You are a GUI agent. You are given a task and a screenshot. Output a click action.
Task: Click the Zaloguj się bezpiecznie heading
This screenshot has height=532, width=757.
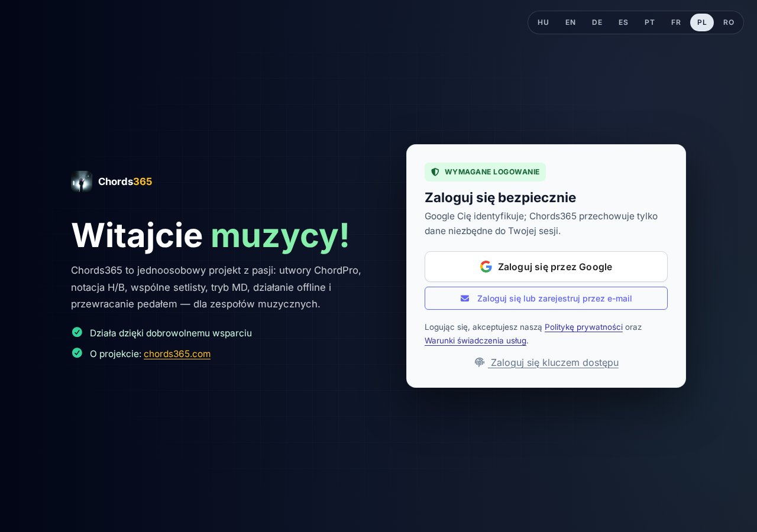coord(500,197)
